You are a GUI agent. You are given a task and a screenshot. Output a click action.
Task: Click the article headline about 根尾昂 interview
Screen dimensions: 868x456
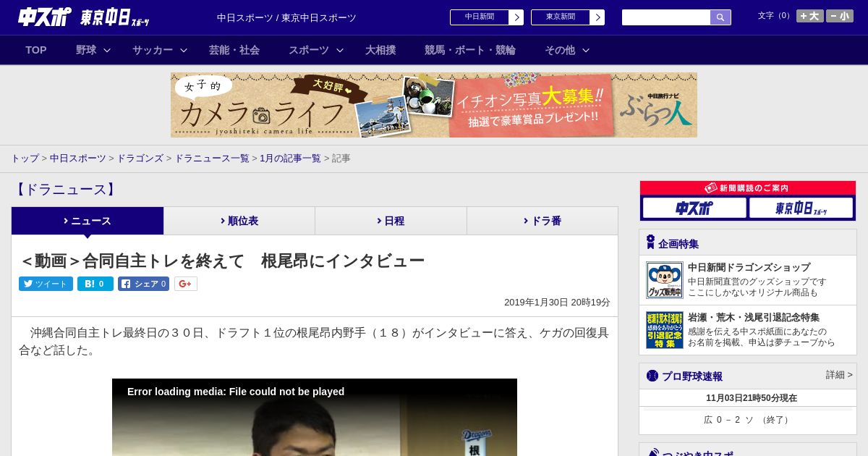tap(222, 261)
